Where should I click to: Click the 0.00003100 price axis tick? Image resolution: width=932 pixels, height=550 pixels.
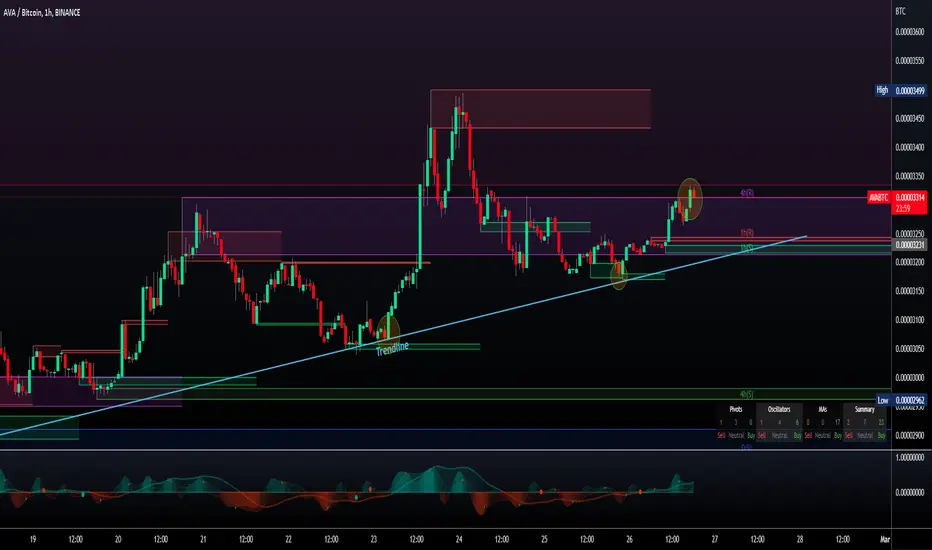point(910,320)
